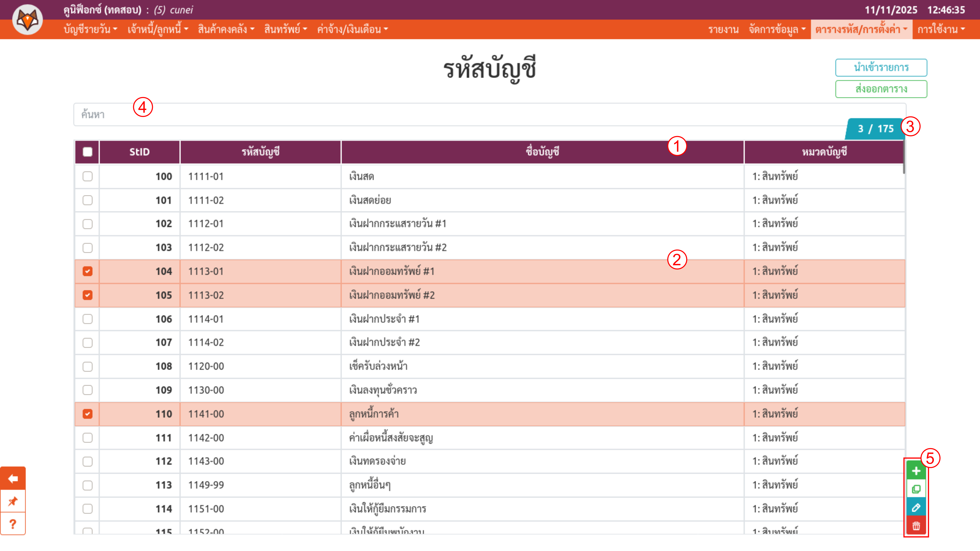Click the fox logo icon
The width and height of the screenshot is (980, 551).
[27, 20]
